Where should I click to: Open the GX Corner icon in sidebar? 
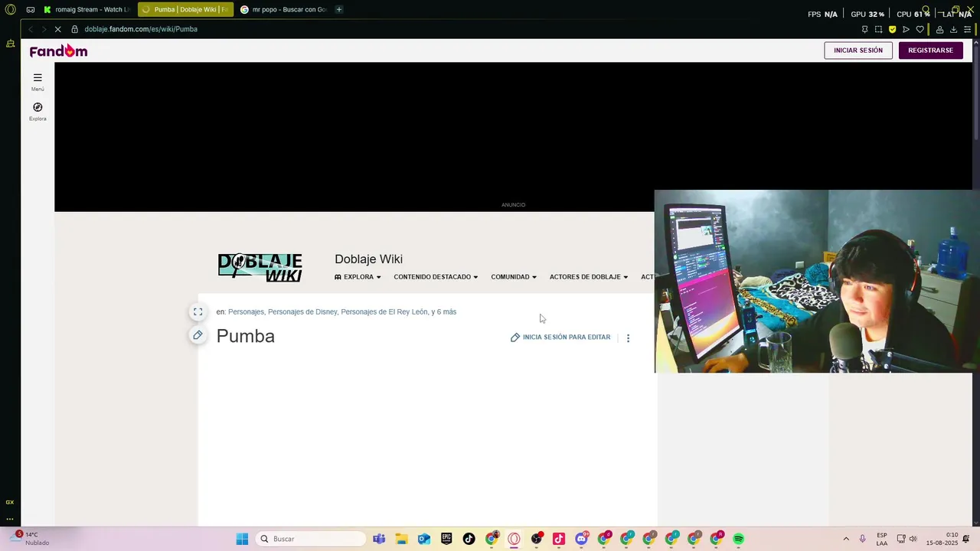pos(10,502)
